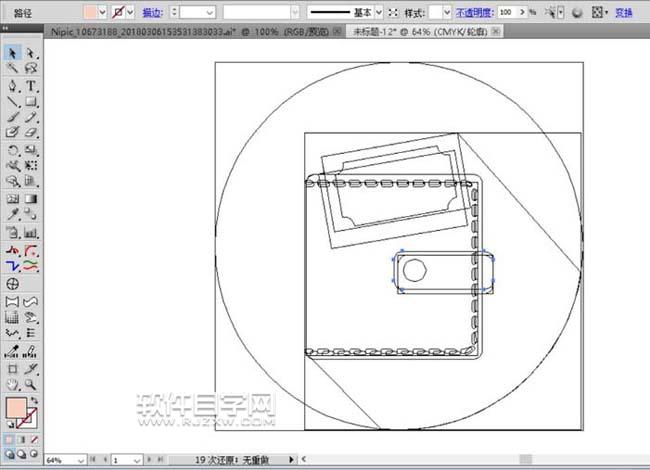The height and width of the screenshot is (470, 650).
Task: Select the Pen tool
Action: (x=12, y=86)
